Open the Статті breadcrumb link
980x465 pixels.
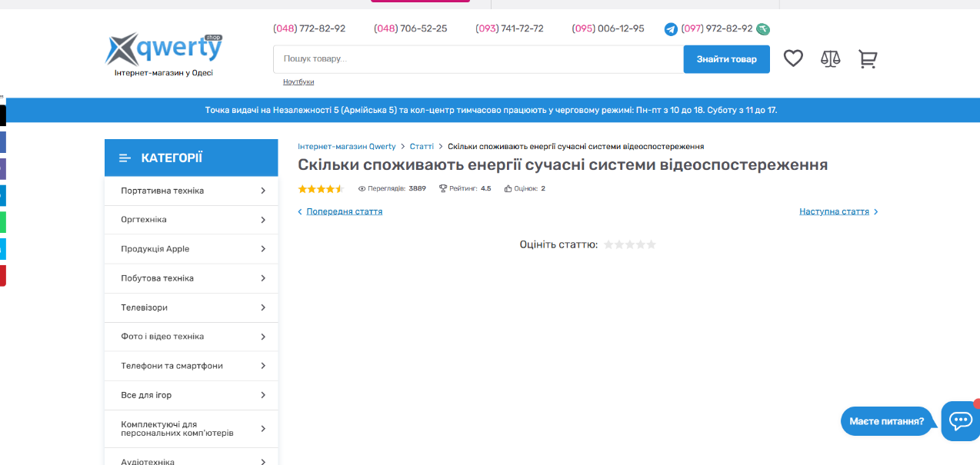[x=422, y=146]
